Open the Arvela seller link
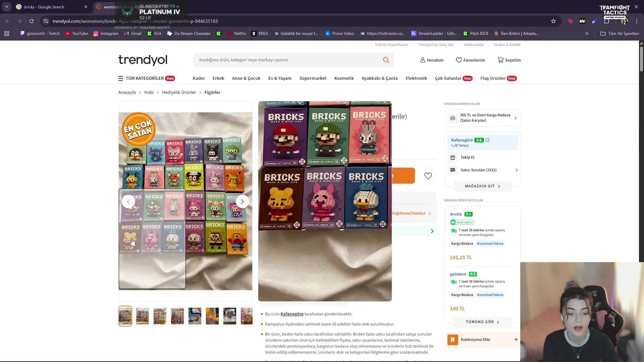The height and width of the screenshot is (362, 644). (456, 214)
